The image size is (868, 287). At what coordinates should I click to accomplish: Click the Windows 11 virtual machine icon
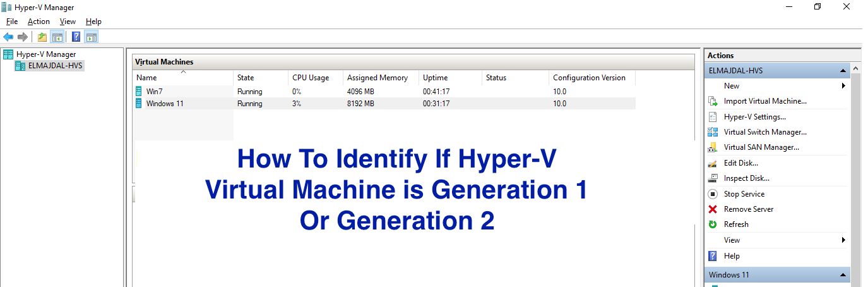click(139, 104)
